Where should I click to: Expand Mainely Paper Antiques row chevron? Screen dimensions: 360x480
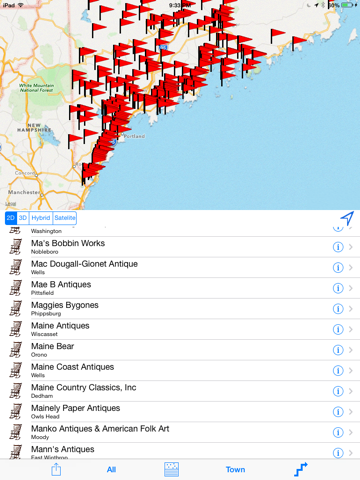pos(351,412)
